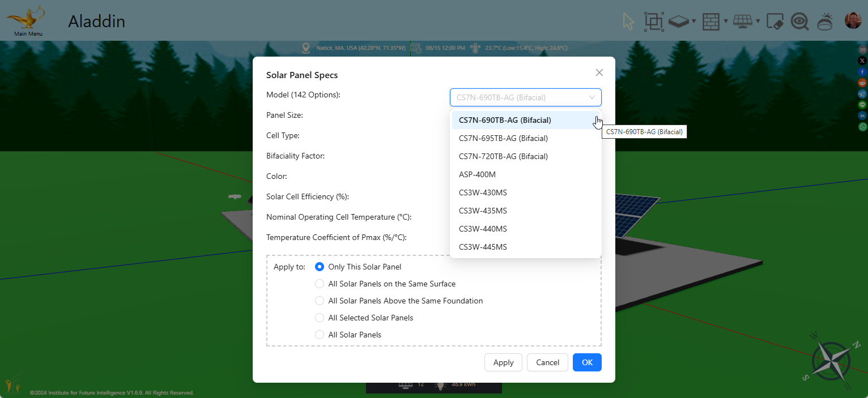The height and width of the screenshot is (398, 868).
Task: Click the eraser clear-scene icon
Action: (775, 22)
